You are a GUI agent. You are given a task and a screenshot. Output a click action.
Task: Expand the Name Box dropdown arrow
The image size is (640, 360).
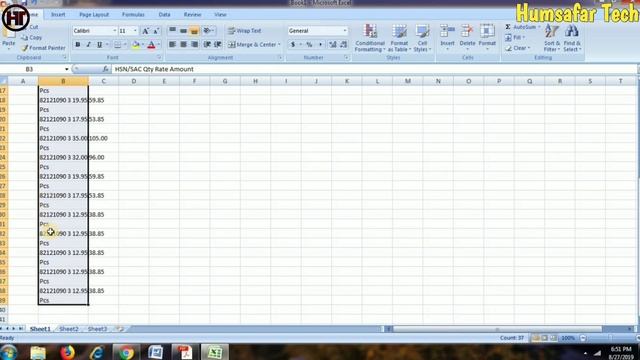[x=67, y=69]
